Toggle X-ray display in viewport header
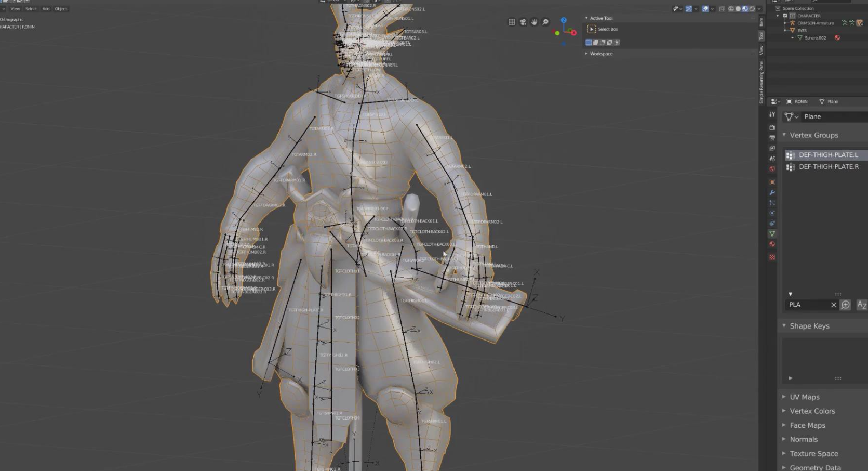Screen dimensions: 868x471 tap(722, 9)
